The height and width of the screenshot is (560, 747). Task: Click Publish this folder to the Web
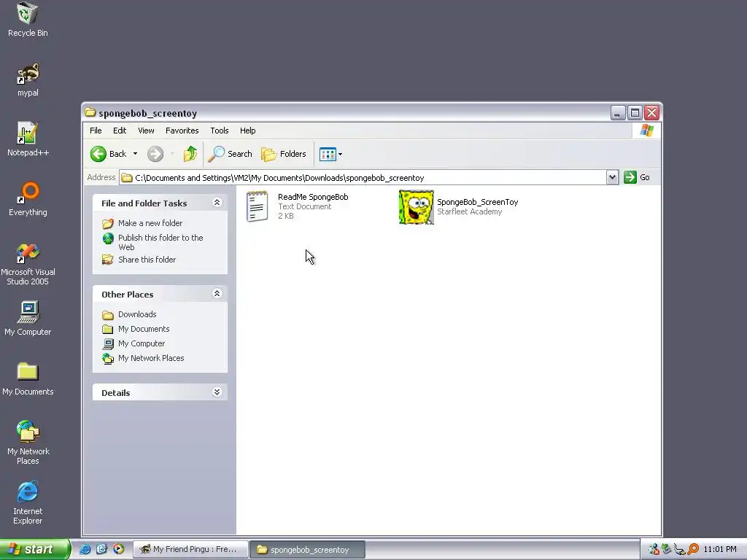tap(160, 242)
